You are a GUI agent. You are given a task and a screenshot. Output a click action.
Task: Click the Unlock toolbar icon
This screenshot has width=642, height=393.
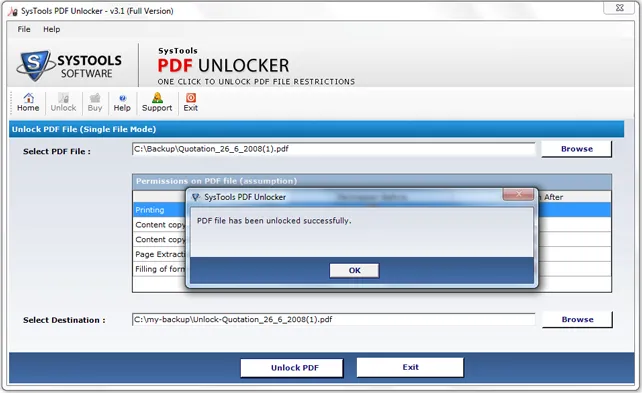click(63, 102)
